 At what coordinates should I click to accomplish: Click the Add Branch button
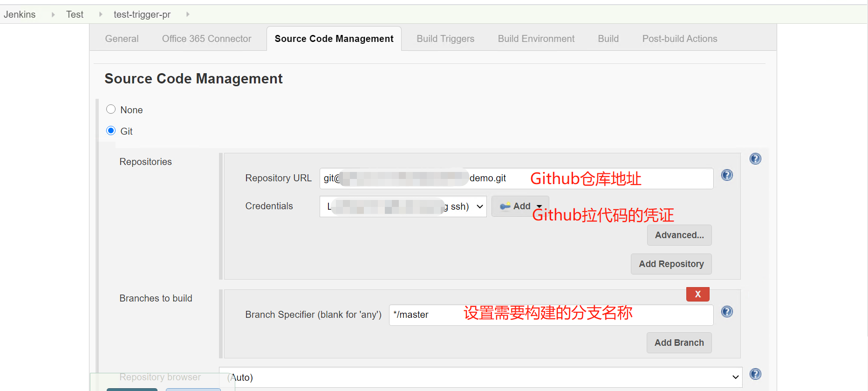click(x=679, y=343)
